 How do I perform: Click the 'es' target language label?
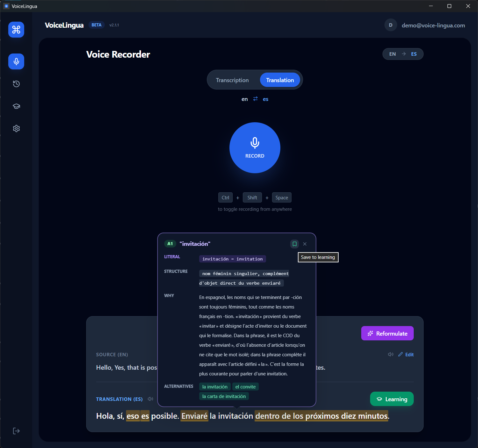[265, 99]
